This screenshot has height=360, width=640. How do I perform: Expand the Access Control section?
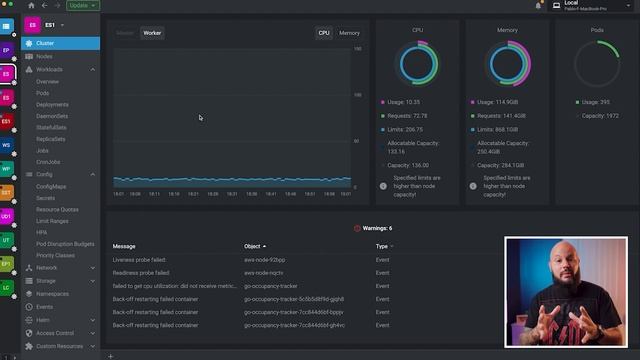point(93,333)
